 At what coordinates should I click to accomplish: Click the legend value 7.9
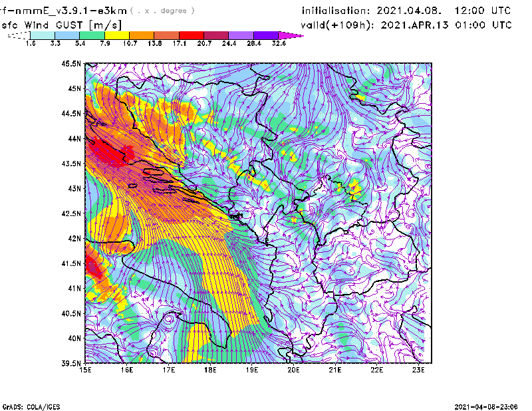(x=105, y=43)
